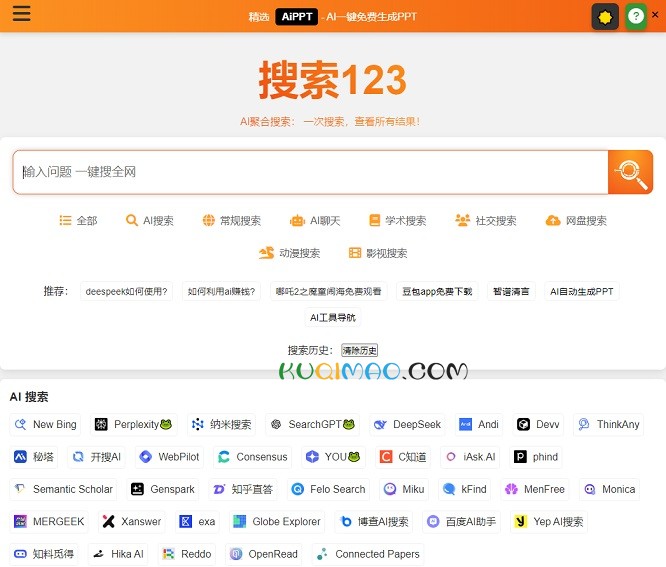The height and width of the screenshot is (567, 666).
Task: Pick the 智谱清言 suggestion
Action: tap(511, 291)
